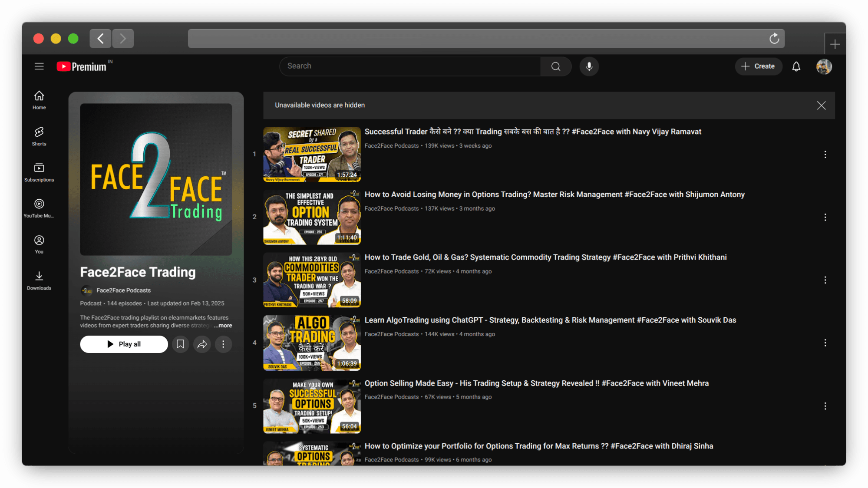Open 'How to Avoid Losing Money' video title
This screenshot has height=488, width=868.
(x=554, y=195)
